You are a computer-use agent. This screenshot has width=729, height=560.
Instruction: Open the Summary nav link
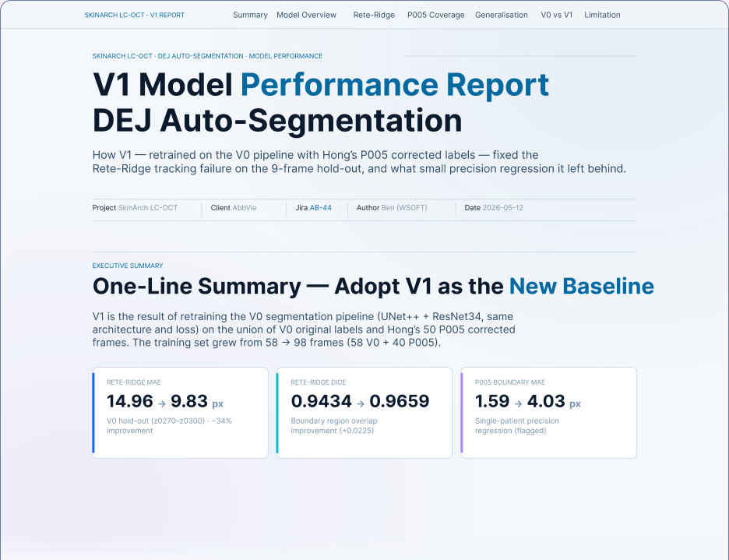click(250, 15)
